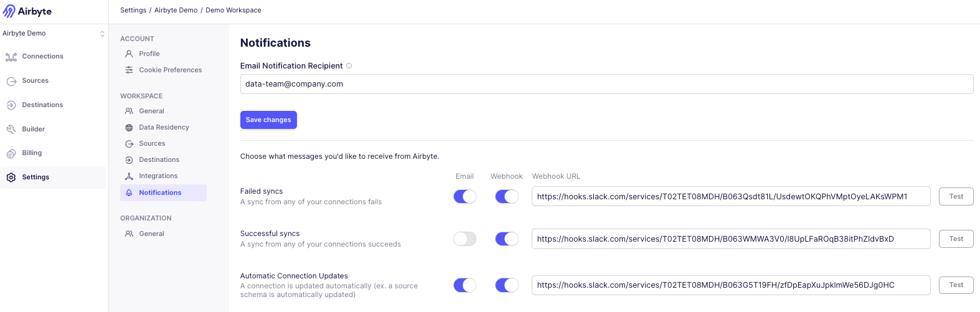
Task: Test the Failed syncs webhook
Action: (956, 197)
